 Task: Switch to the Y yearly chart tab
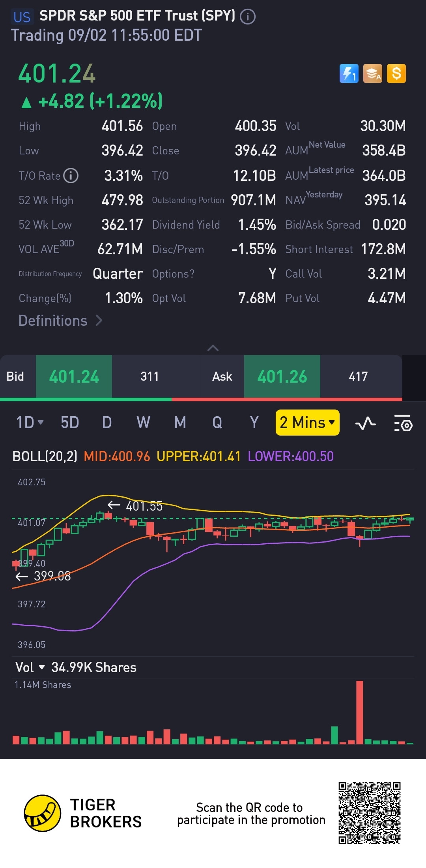pos(254,423)
